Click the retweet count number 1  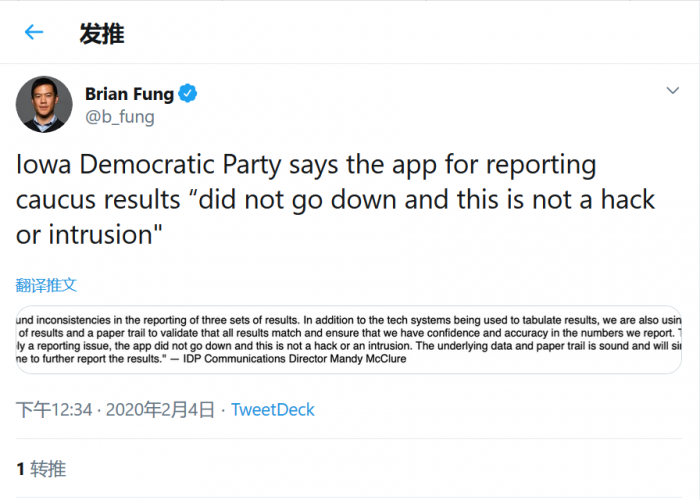click(x=20, y=468)
